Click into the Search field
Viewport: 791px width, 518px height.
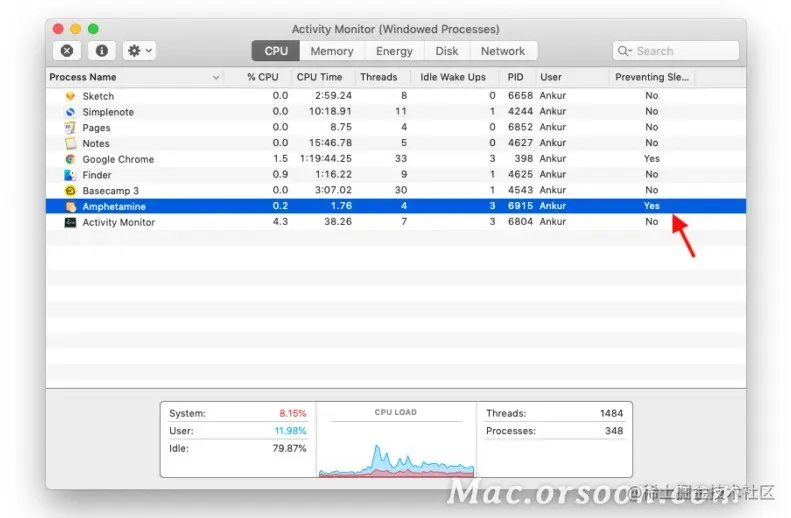point(676,51)
